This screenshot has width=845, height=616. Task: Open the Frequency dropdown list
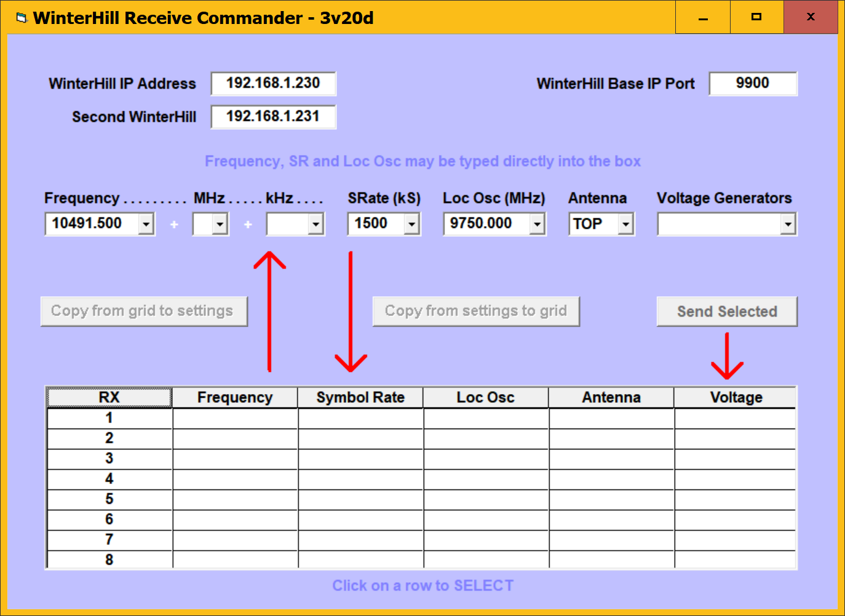coord(146,224)
